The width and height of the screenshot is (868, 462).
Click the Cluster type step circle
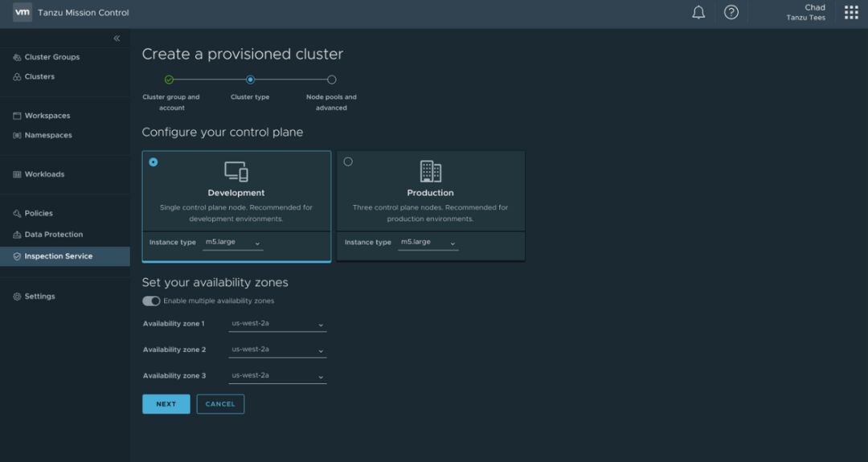coord(250,80)
